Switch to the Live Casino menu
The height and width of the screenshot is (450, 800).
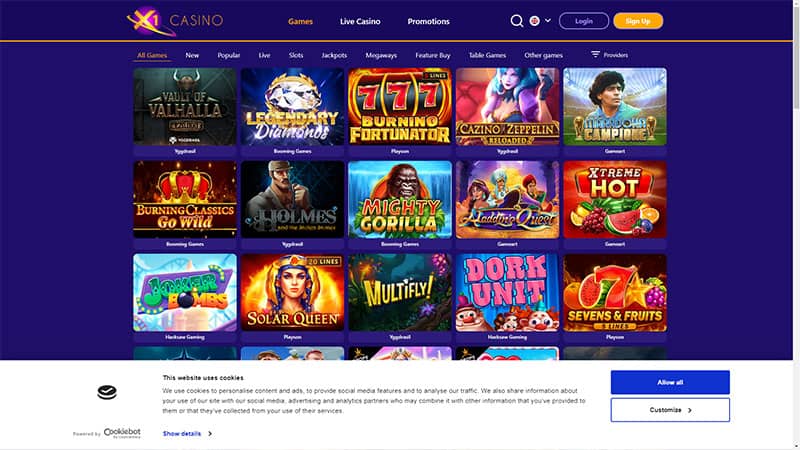(360, 21)
